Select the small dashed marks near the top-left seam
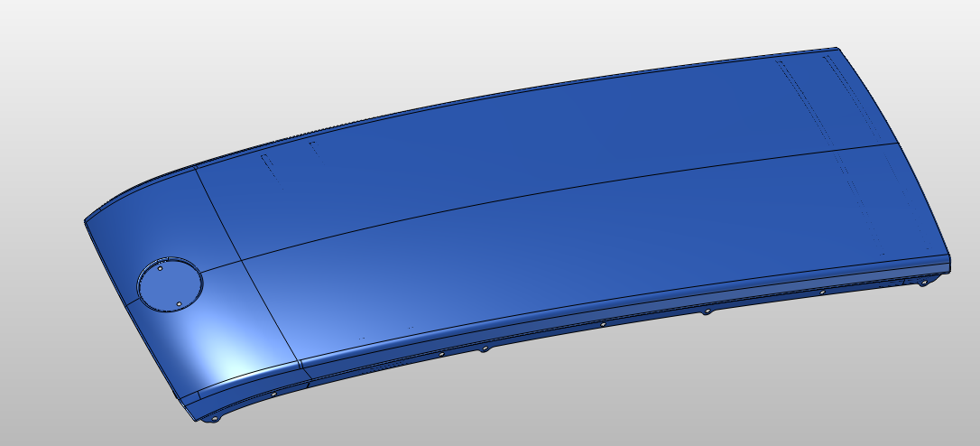This screenshot has width=980, height=446. click(x=267, y=163)
